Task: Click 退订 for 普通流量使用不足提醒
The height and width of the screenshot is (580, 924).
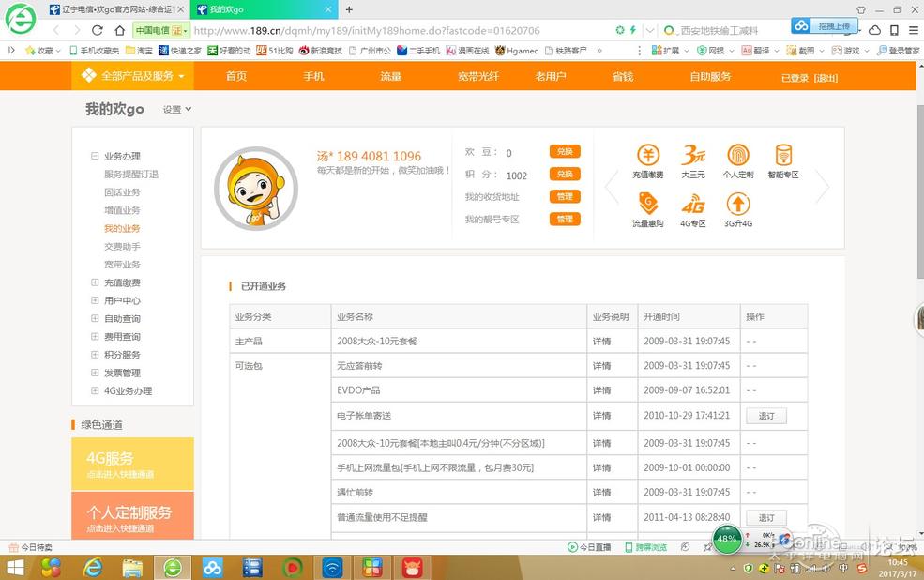Action: 766,517
